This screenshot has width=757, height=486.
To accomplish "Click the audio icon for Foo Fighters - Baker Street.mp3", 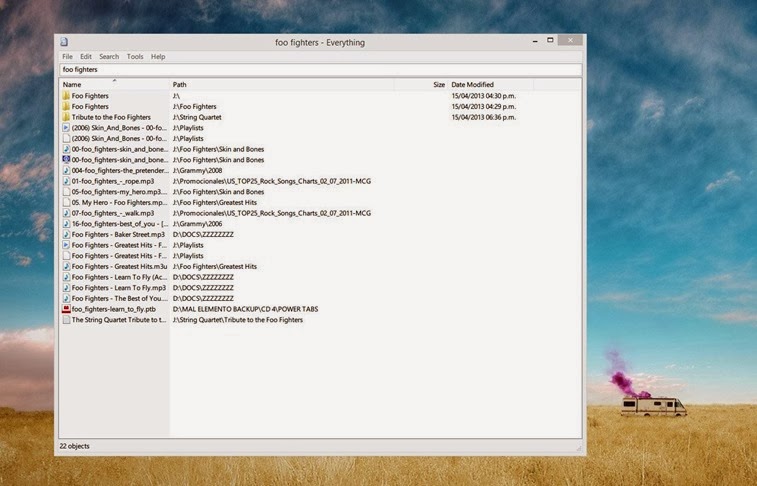I will tap(66, 234).
